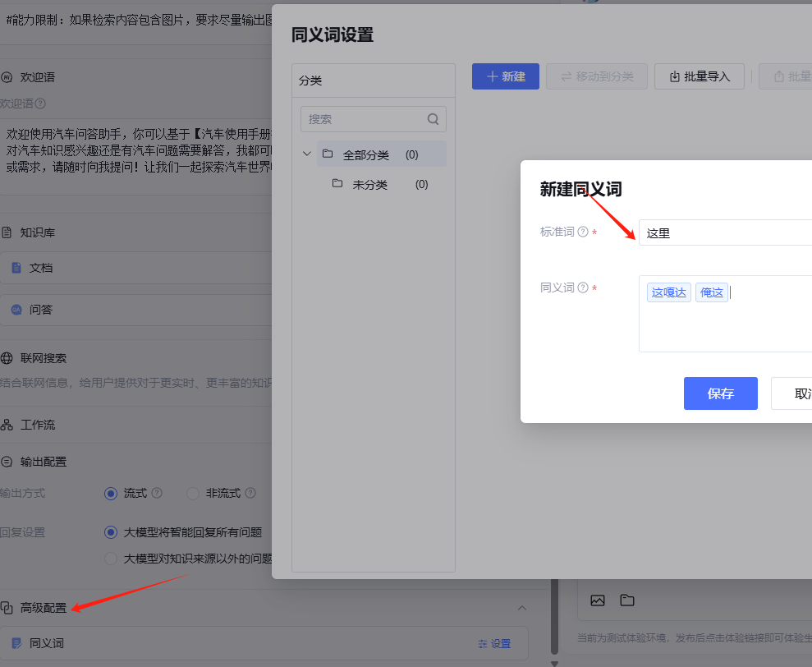Viewport: 812px width, 667px height.
Task: Click the 标准词 input field
Action: (725, 232)
